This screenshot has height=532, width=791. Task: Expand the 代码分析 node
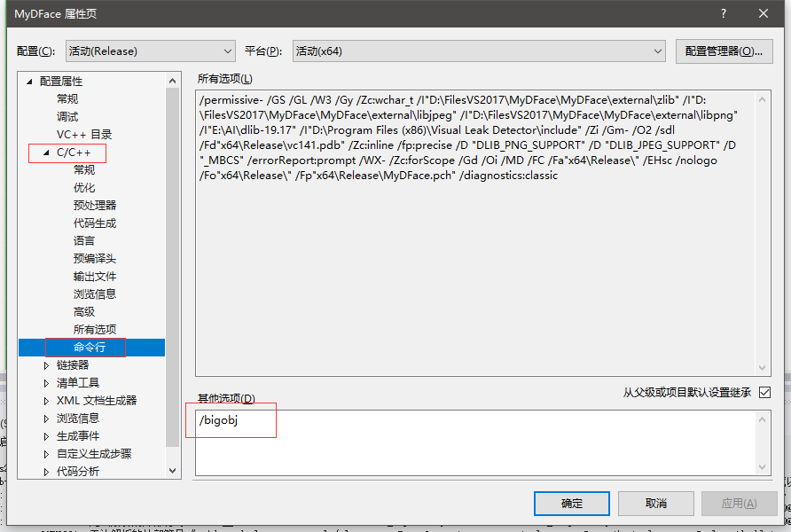(x=46, y=472)
